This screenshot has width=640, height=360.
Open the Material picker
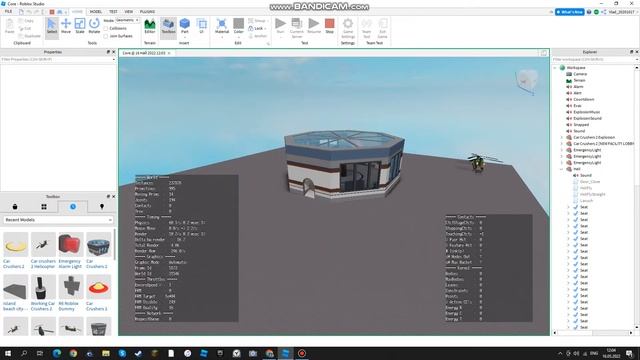[x=222, y=28]
